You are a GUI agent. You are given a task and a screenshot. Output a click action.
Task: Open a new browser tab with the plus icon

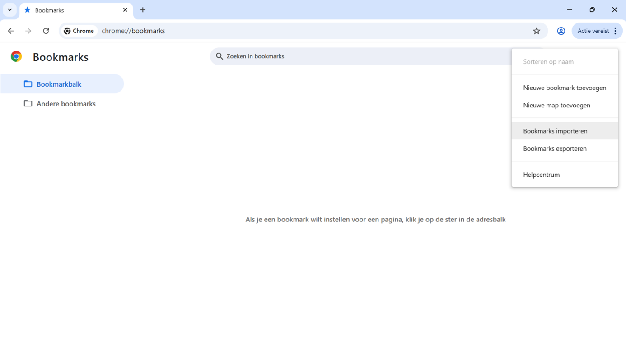[143, 9]
